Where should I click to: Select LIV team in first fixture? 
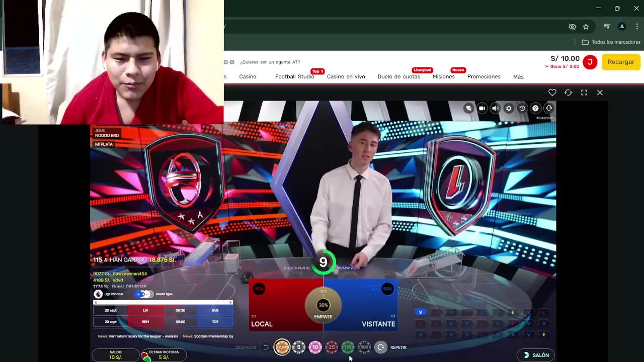tap(145, 310)
